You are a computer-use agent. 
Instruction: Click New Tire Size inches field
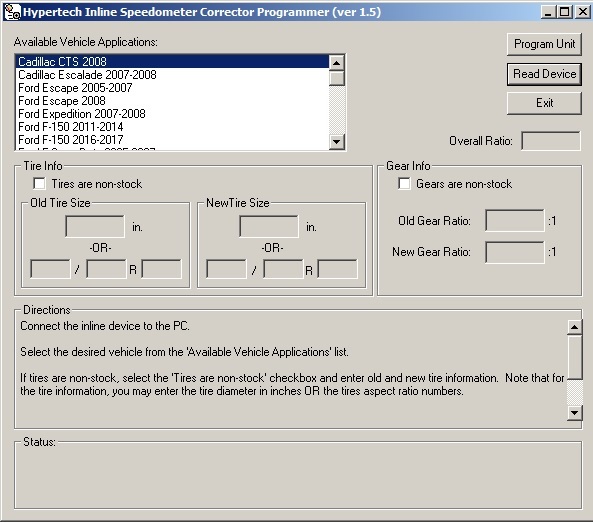click(x=269, y=226)
